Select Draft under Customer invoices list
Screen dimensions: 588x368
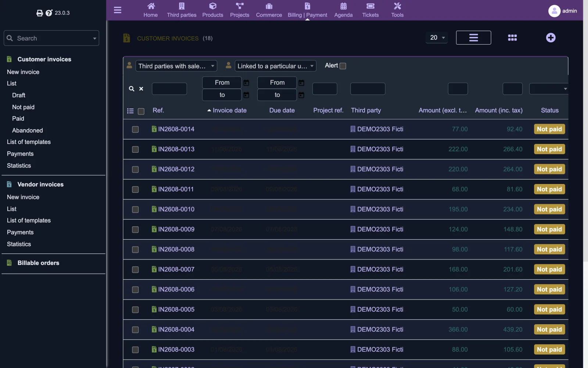18,95
